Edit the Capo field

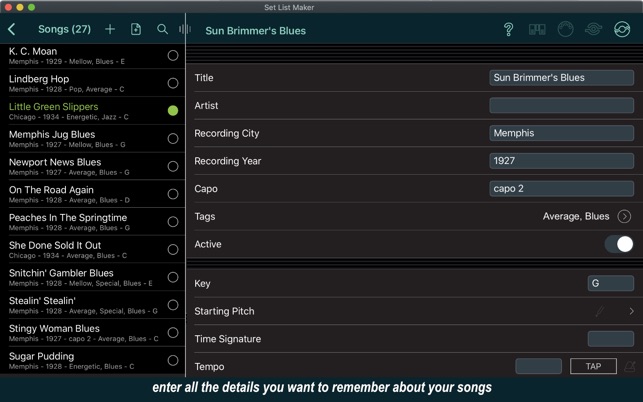tap(561, 189)
